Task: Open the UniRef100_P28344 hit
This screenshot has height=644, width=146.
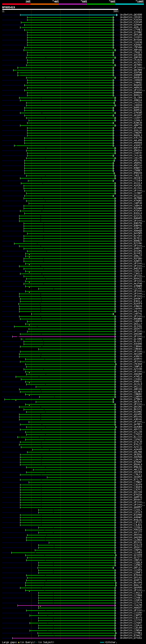Action: [x=131, y=20]
